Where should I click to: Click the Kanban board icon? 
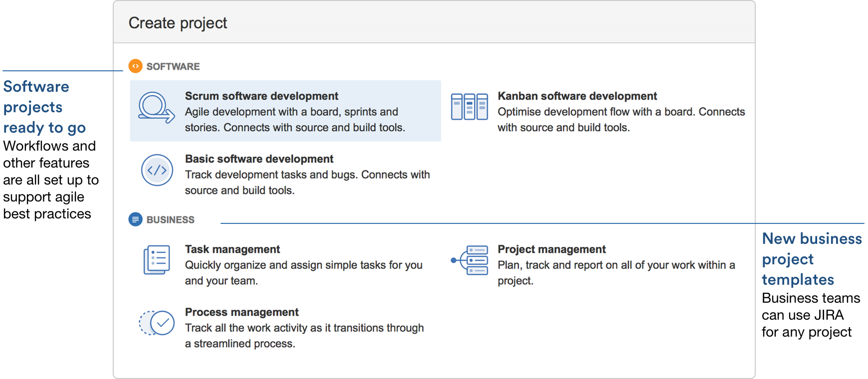[x=469, y=107]
